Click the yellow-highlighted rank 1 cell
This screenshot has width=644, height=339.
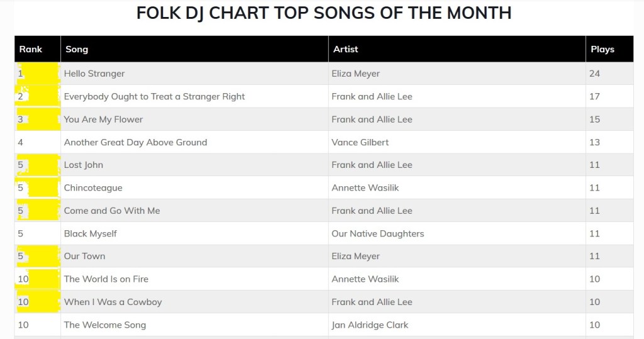pos(37,74)
